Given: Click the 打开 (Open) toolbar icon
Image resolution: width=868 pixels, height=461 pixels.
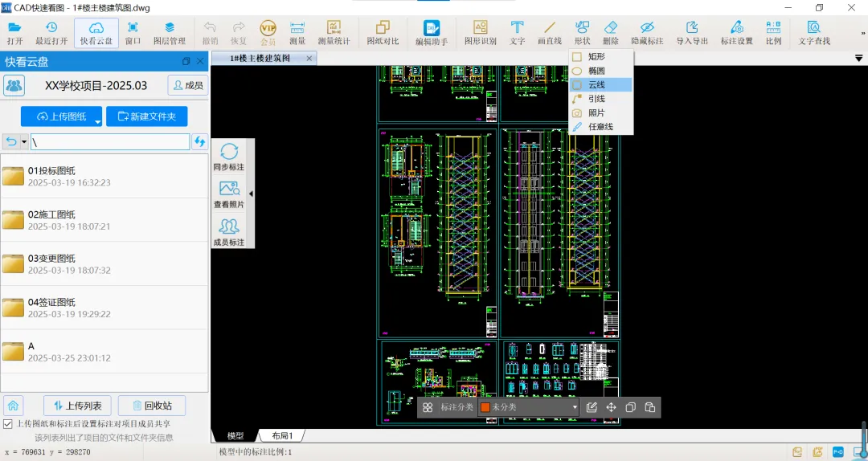Looking at the screenshot, I should pos(15,33).
